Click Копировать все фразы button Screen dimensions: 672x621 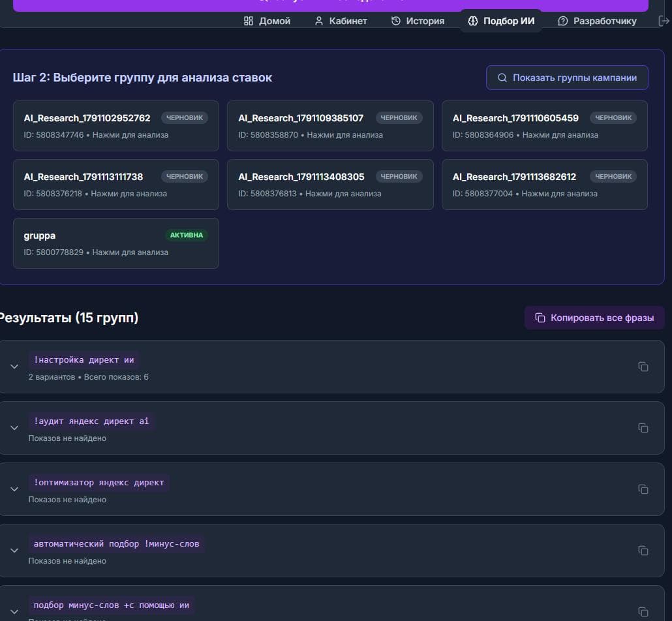point(594,318)
